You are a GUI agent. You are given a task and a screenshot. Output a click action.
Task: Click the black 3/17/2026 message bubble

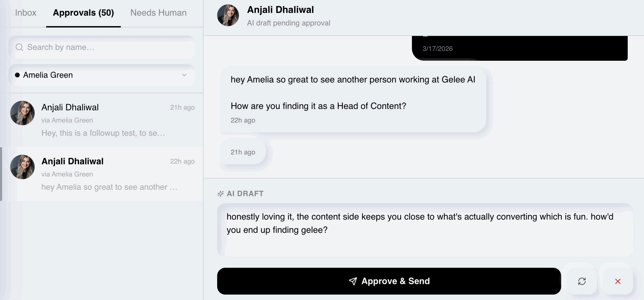[x=519, y=49]
